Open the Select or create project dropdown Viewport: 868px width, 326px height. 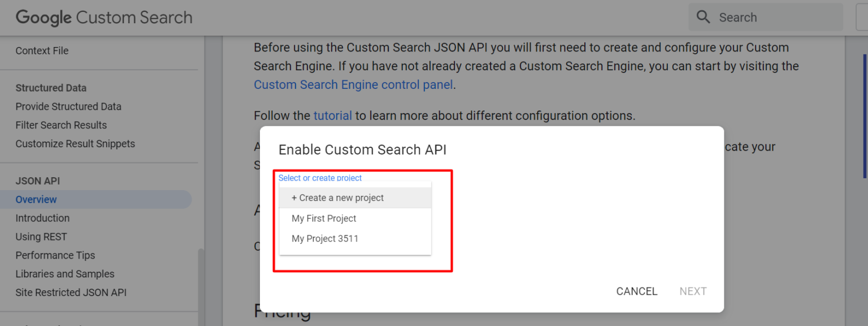click(320, 178)
